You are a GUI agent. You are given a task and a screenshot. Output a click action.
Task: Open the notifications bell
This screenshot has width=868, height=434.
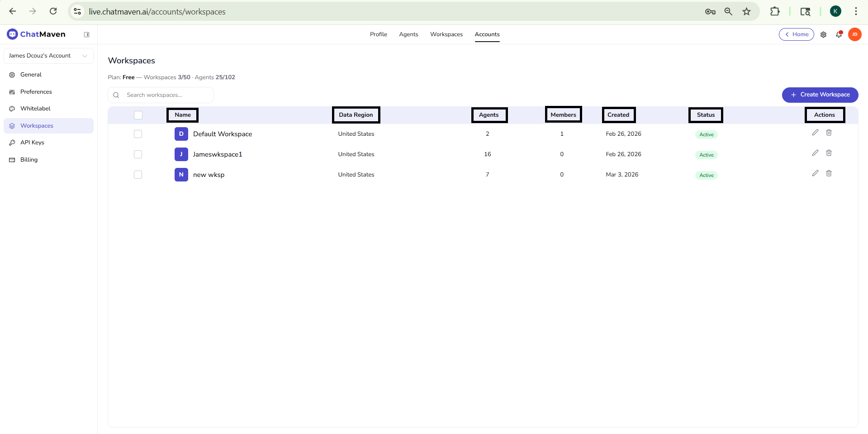tap(839, 34)
